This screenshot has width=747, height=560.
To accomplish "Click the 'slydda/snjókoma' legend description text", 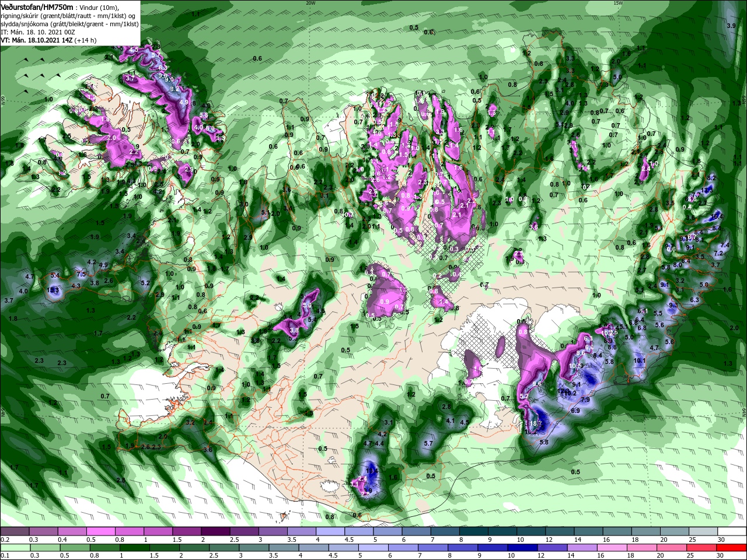I will pos(25,24).
